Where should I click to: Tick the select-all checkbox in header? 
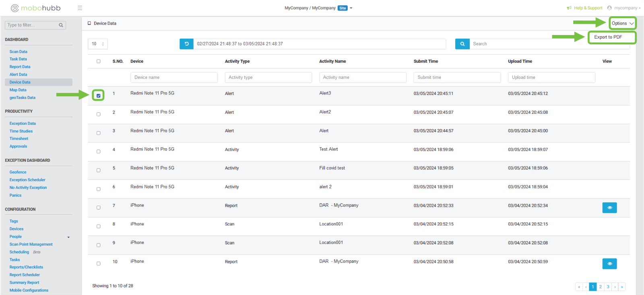point(99,62)
